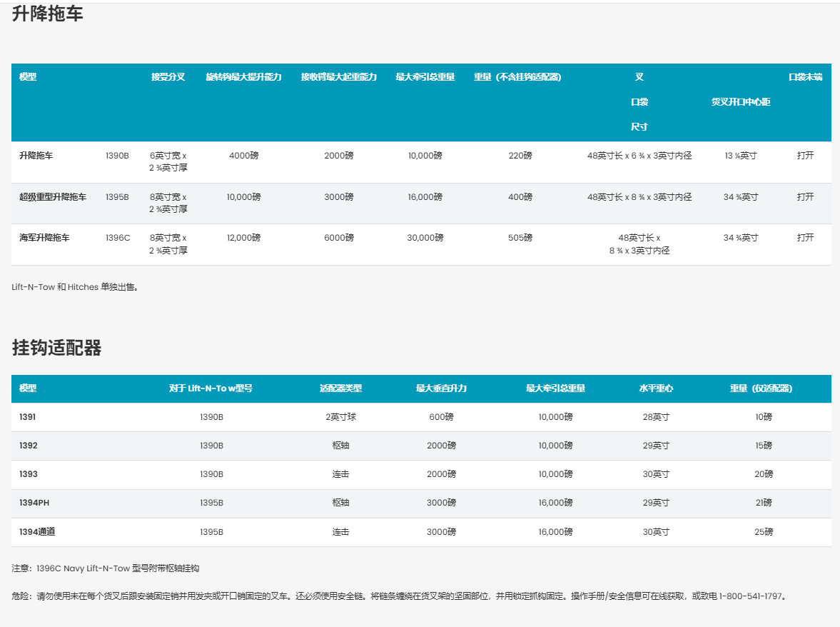Select the 水平重心 column header
Screen dimensions: 840x627
[x=655, y=388]
